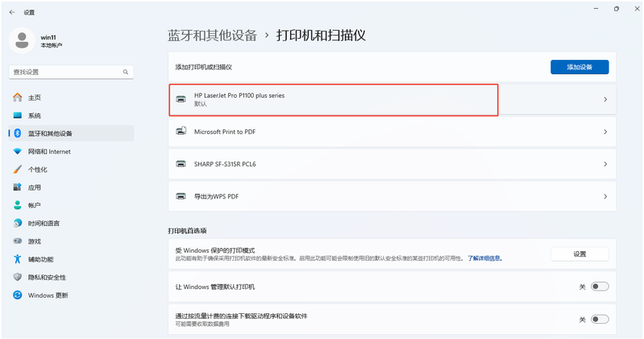This screenshot has height=339, width=644.
Task: Click the win11 user avatar picture
Action: click(22, 41)
